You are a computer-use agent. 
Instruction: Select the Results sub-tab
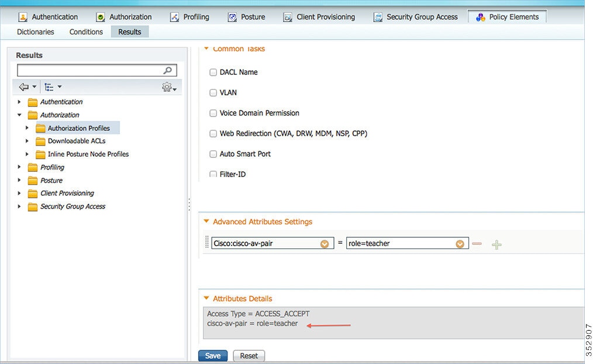(x=130, y=32)
